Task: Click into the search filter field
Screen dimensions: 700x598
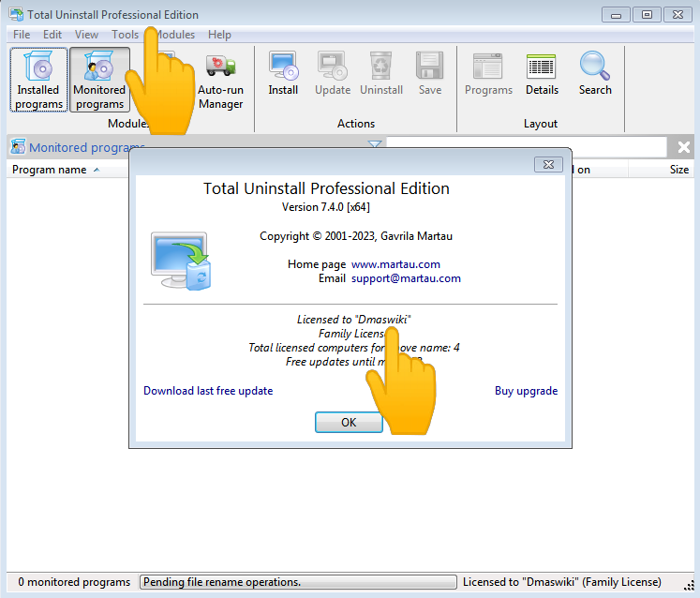Action: (527, 147)
